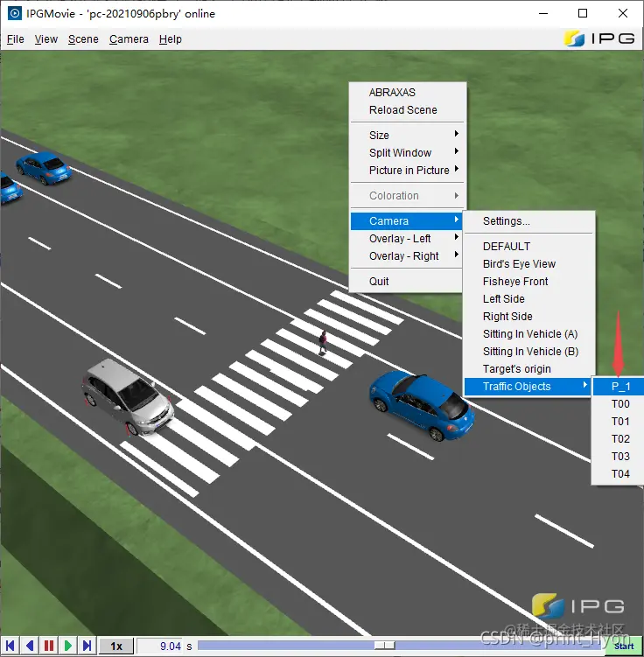Click the 1x playback speed button
The height and width of the screenshot is (657, 644).
[116, 646]
